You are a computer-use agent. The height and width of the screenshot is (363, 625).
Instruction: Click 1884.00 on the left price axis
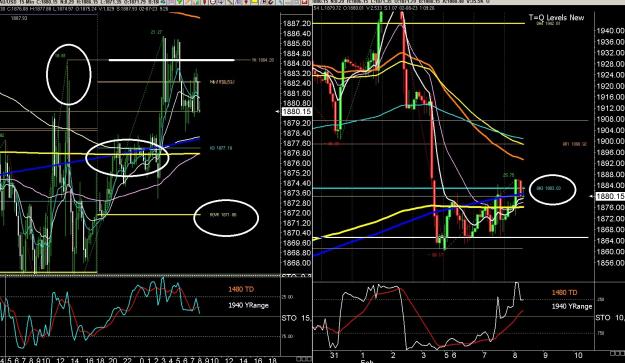(297, 63)
